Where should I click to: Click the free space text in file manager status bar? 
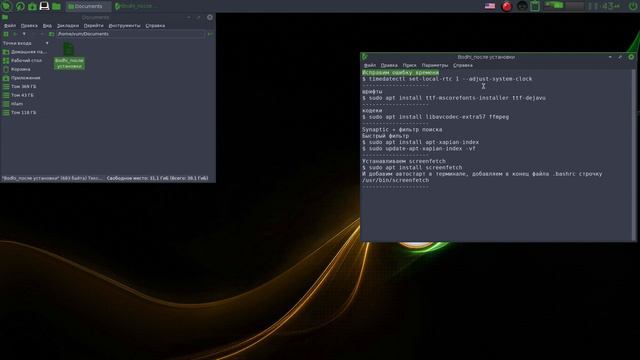[x=157, y=178]
